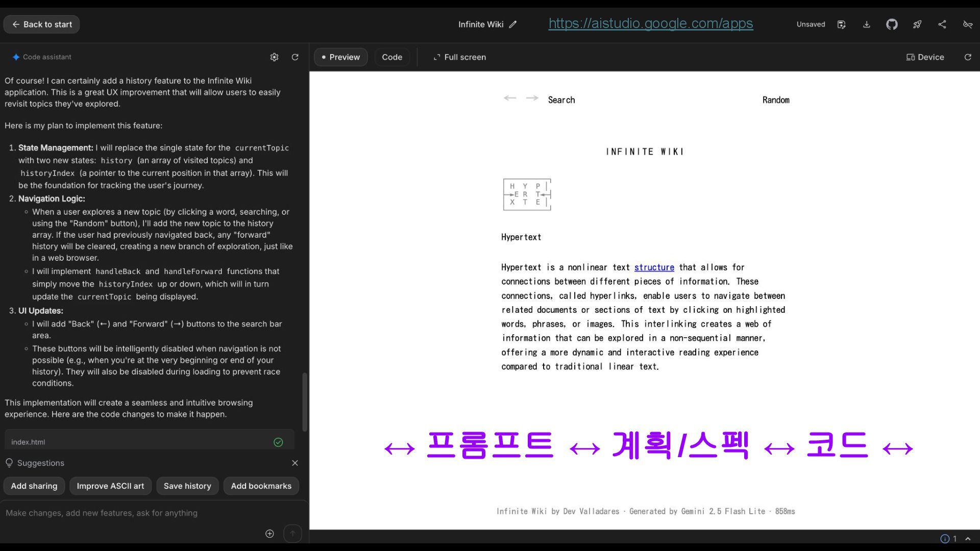Open Code assistant settings gear
Image resolution: width=980 pixels, height=551 pixels.
[274, 57]
